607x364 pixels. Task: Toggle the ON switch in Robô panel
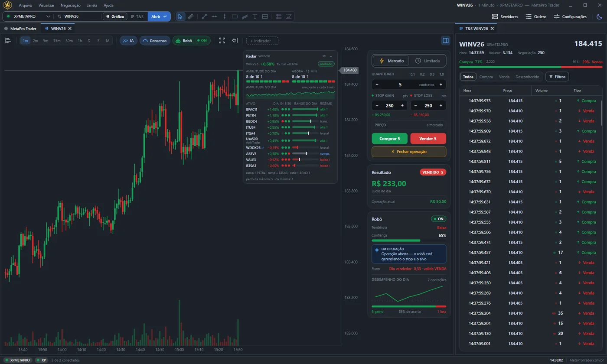(x=438, y=219)
